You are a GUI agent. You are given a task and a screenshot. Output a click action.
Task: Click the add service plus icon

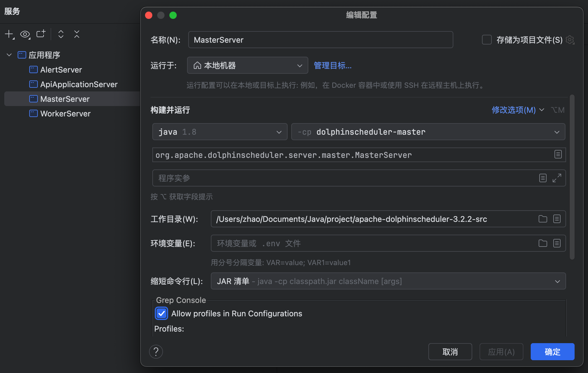pyautogui.click(x=9, y=34)
